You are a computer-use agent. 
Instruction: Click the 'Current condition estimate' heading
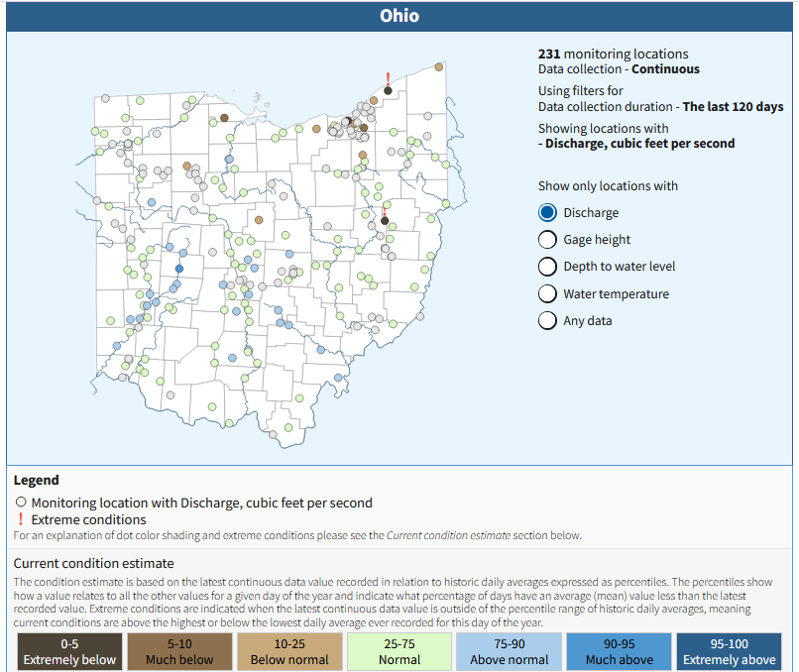click(94, 563)
